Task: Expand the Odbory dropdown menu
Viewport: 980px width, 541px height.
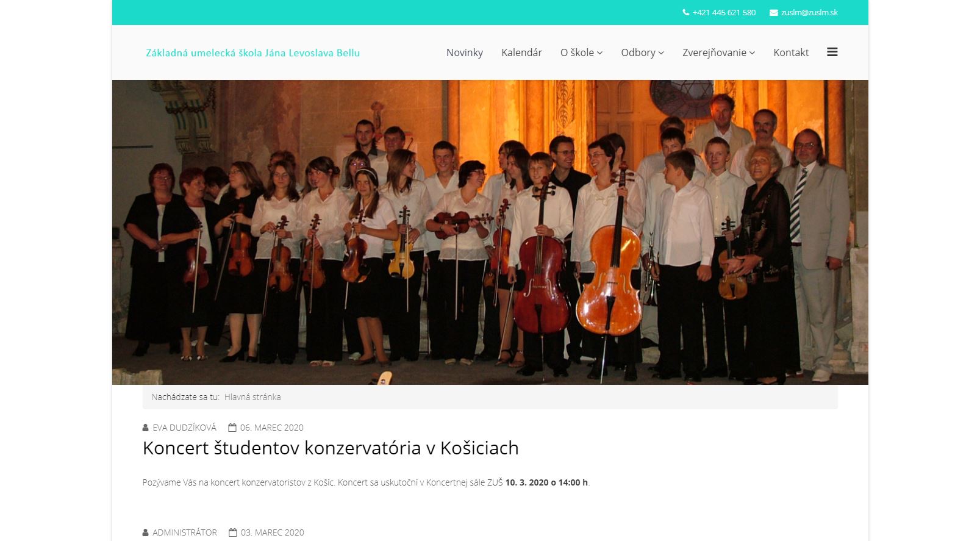Action: click(642, 52)
